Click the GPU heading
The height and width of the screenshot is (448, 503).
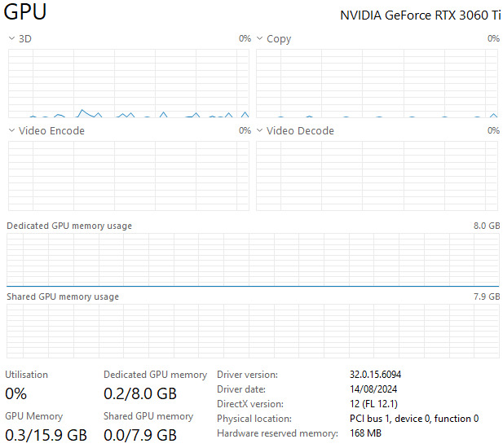[25, 11]
